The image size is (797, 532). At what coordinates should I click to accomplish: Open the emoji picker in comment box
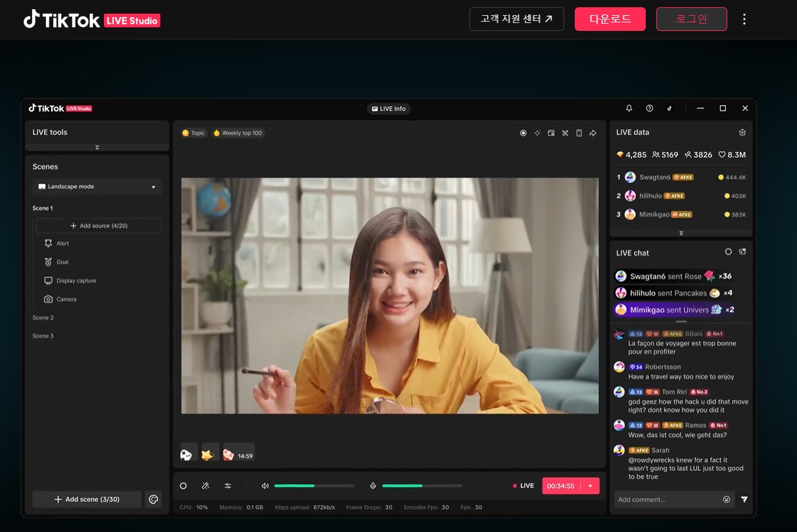[727, 499]
